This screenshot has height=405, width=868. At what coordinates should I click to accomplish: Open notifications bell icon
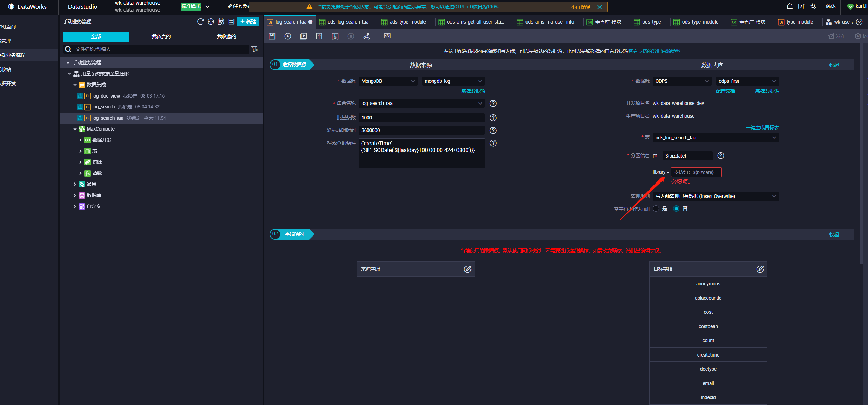[790, 6]
